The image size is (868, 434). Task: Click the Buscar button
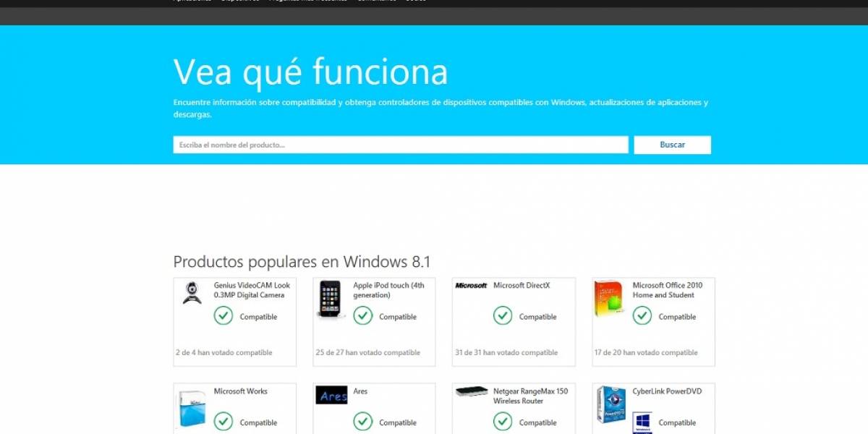pos(673,145)
